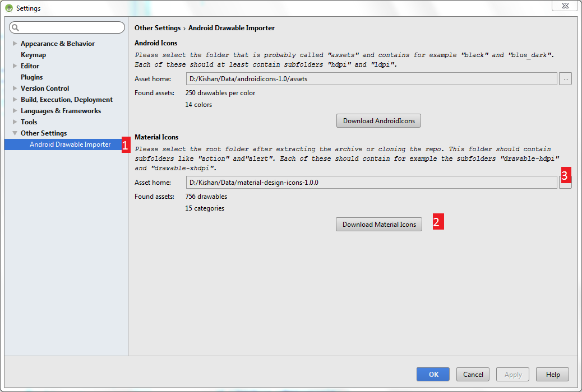Click Other Settings in the breadcrumb

[158, 27]
